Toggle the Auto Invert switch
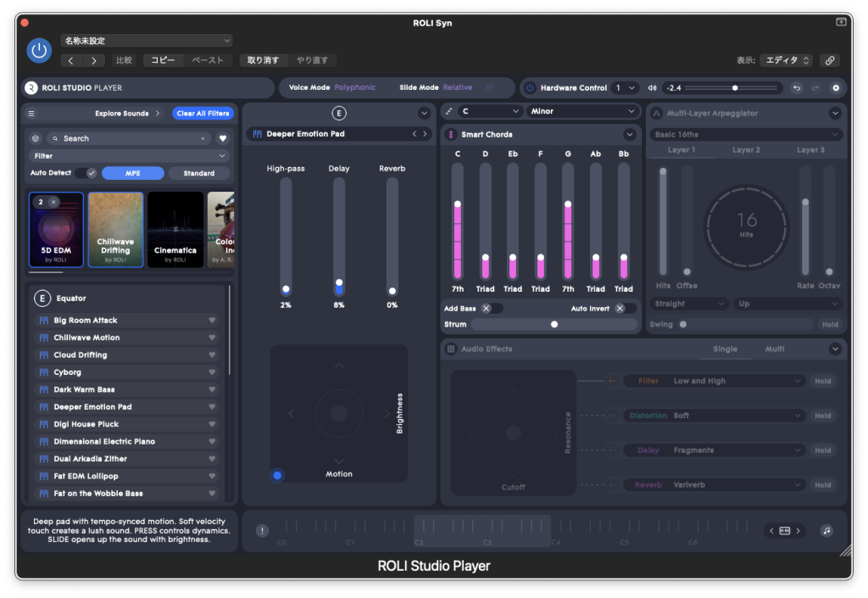The width and height of the screenshot is (868, 598). 625,309
